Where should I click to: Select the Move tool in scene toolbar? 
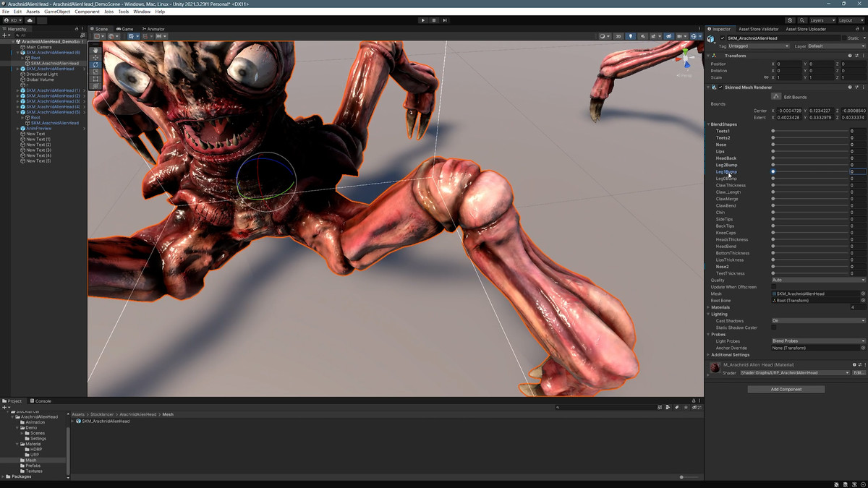[96, 57]
